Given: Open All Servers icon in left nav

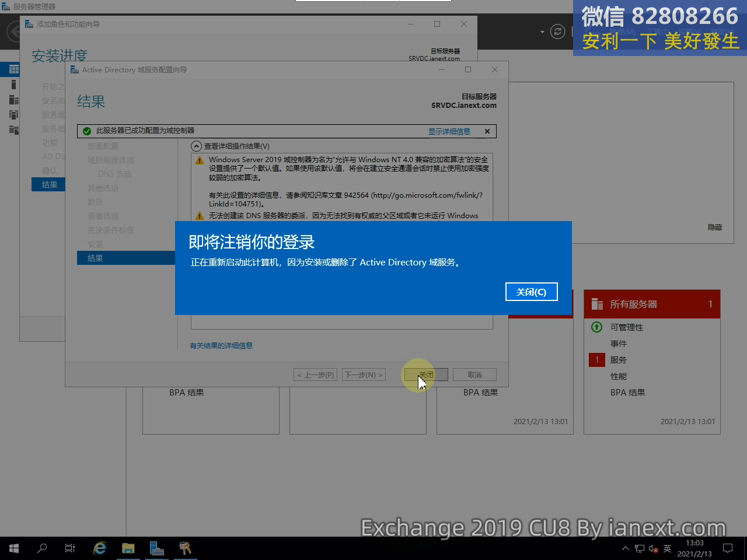Looking at the screenshot, I should (x=13, y=100).
